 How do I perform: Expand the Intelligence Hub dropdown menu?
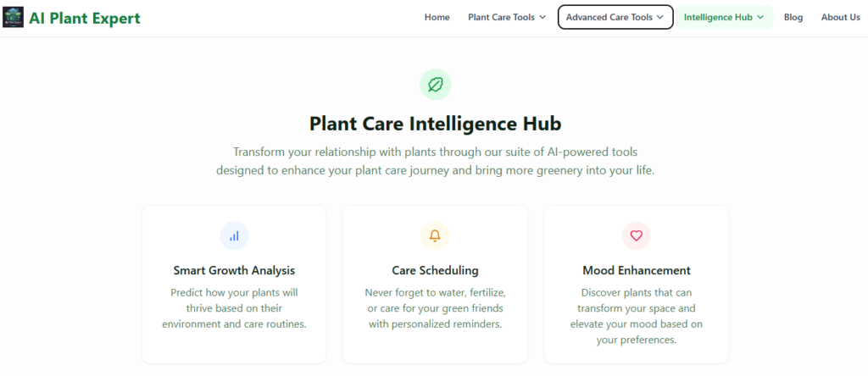coord(724,17)
